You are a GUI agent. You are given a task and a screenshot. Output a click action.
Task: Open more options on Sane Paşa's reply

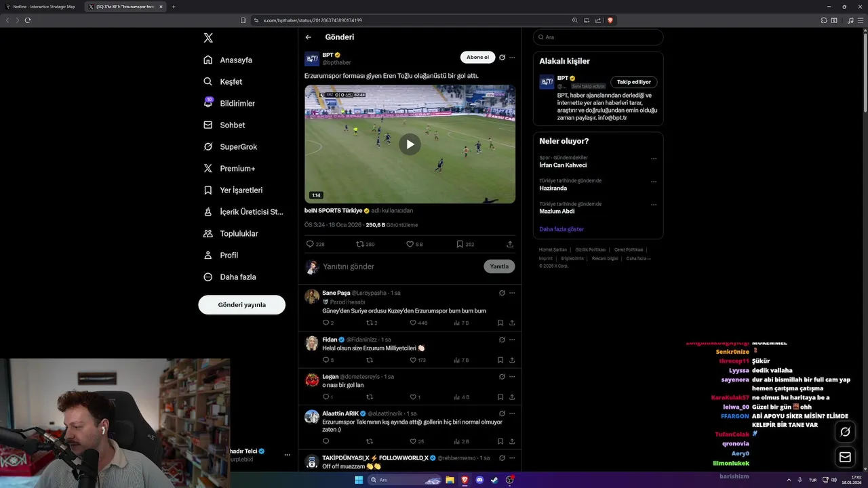coord(512,293)
